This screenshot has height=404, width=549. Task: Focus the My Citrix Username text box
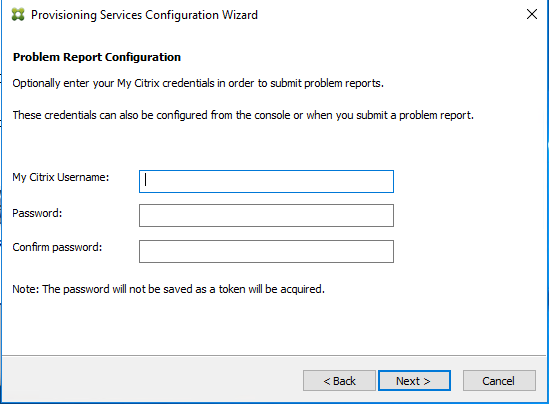[266, 181]
